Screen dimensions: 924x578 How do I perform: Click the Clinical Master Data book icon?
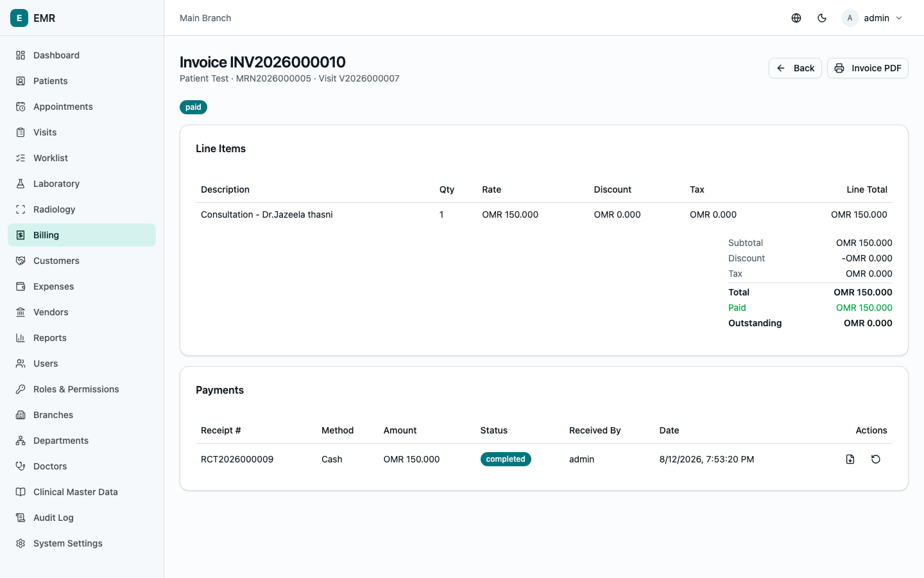pyautogui.click(x=21, y=492)
